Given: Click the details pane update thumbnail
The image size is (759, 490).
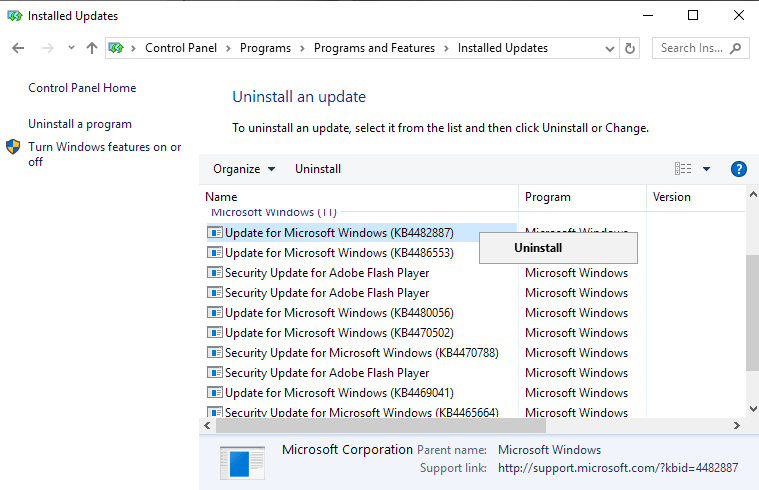Looking at the screenshot, I should [x=242, y=463].
